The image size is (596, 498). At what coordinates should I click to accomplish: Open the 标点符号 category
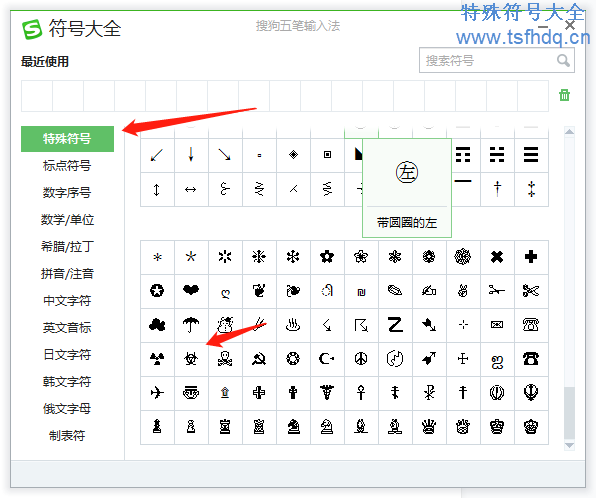click(x=67, y=166)
